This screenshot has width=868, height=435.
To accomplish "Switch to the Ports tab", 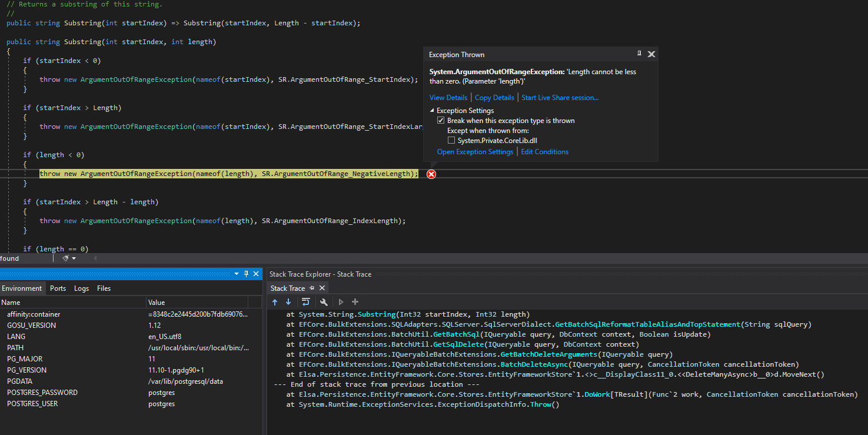I will tap(58, 288).
